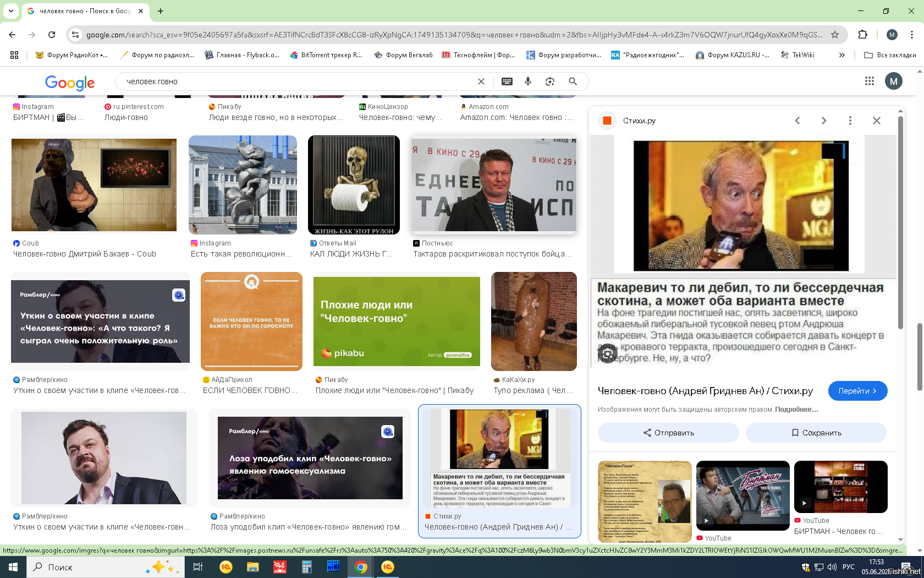Open the volume control tray icon
The width and height of the screenshot is (924, 578).
(832, 567)
